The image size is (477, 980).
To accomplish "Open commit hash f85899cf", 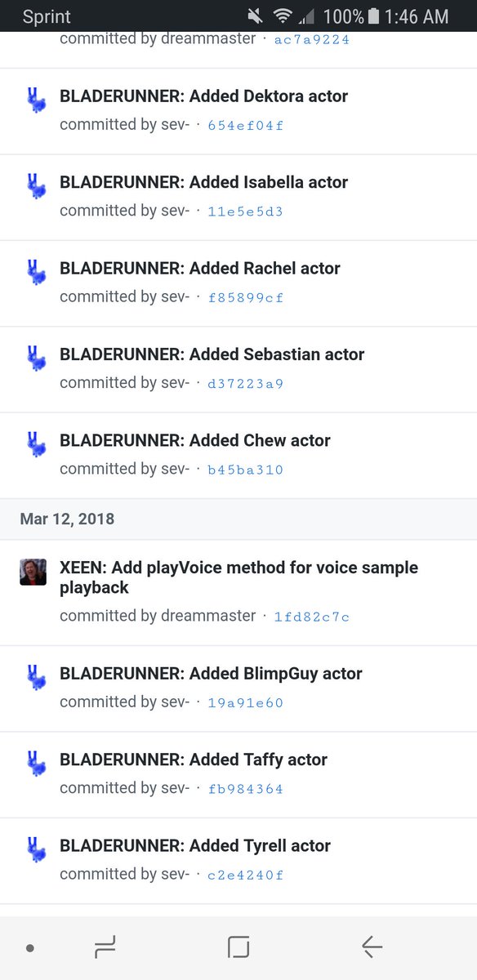I will (246, 298).
